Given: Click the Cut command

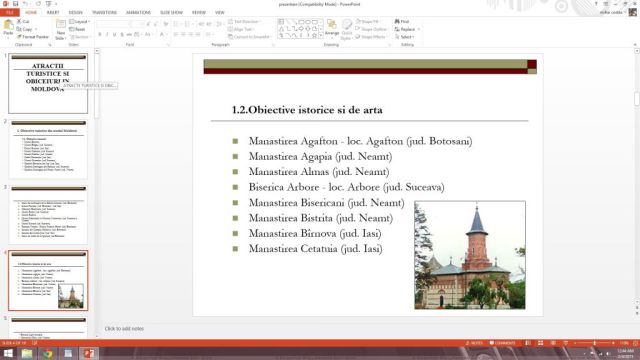Looking at the screenshot, I should pyautogui.click(x=23, y=21).
